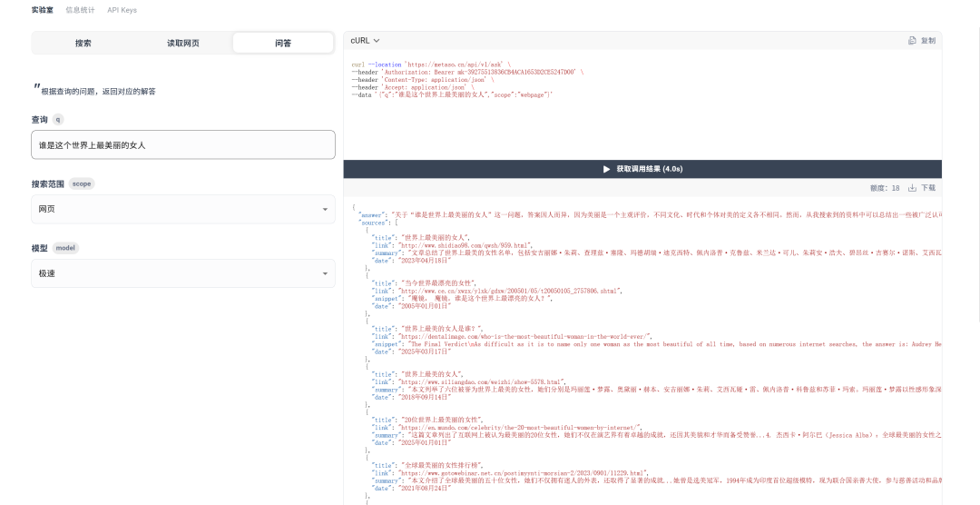980x505 pixels.
Task: Click the model parameter badge
Action: coord(65,248)
